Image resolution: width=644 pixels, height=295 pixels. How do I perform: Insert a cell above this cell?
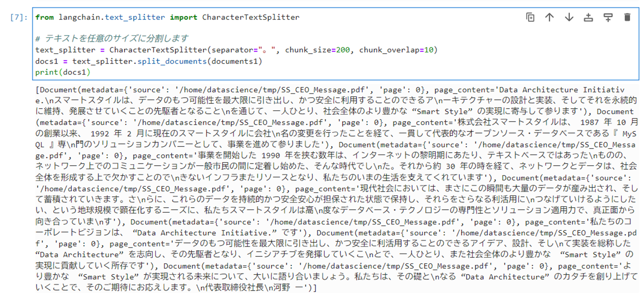point(589,17)
